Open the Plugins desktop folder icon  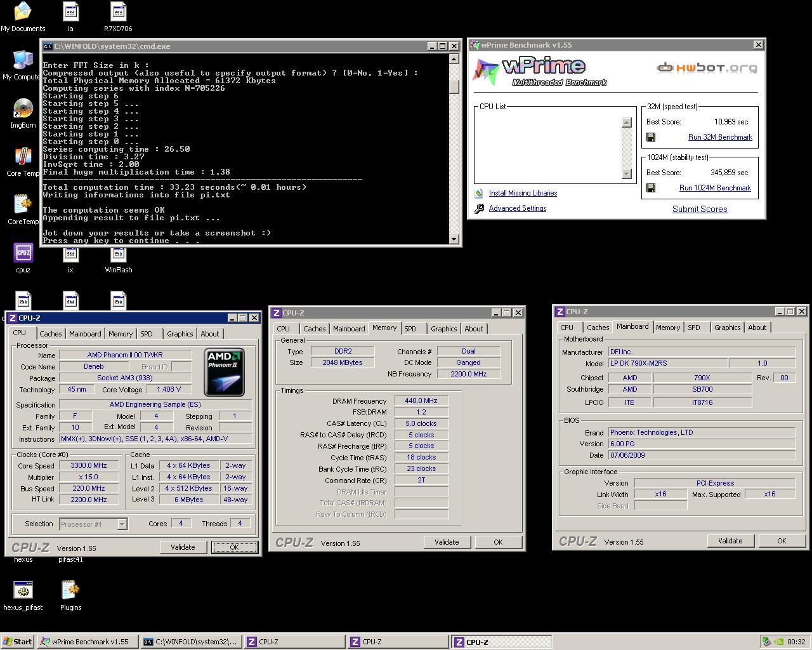tap(70, 590)
